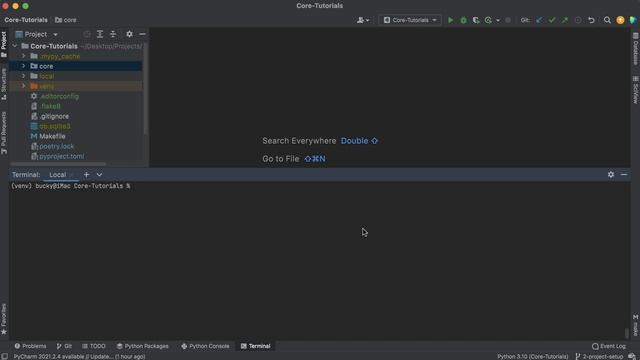Click the green Debug bug icon
The height and width of the screenshot is (360, 640).
463,20
